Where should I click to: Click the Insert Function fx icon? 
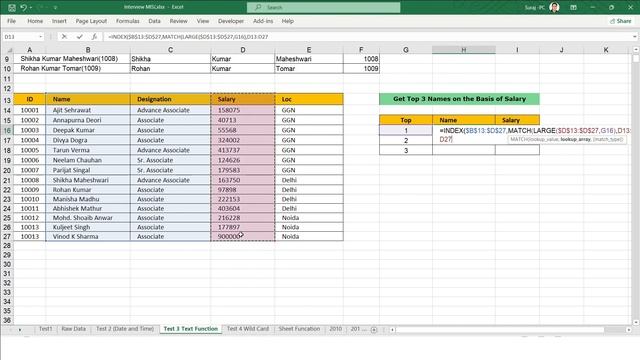pyautogui.click(x=94, y=37)
